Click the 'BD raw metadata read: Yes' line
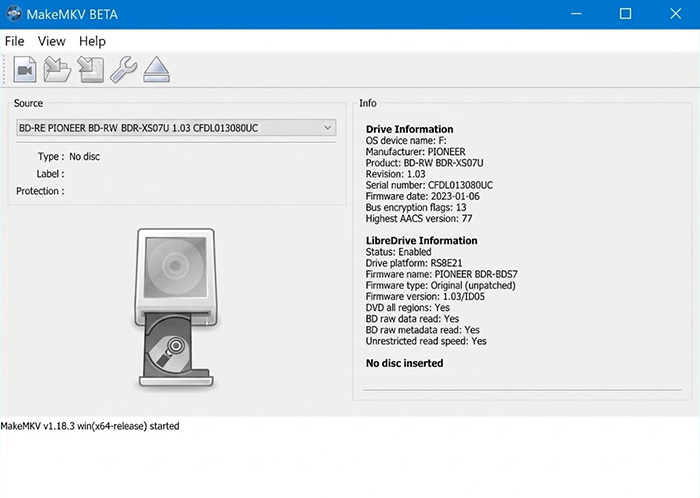 pos(422,330)
